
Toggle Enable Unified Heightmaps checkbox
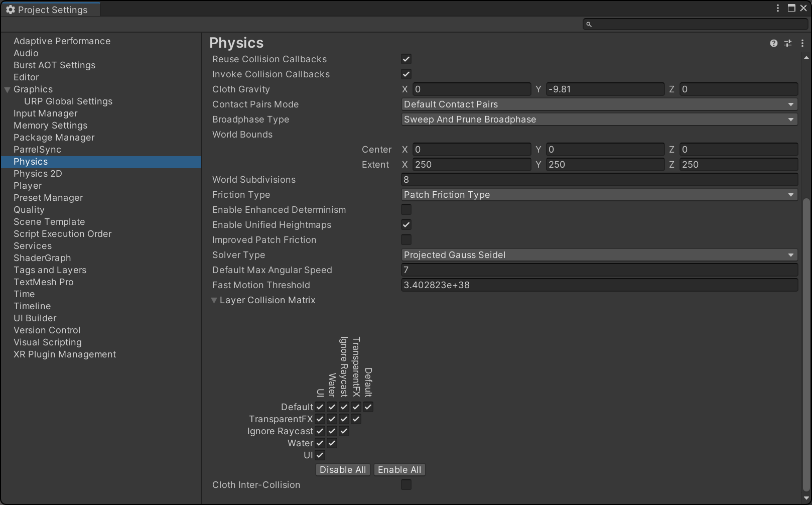pyautogui.click(x=407, y=225)
